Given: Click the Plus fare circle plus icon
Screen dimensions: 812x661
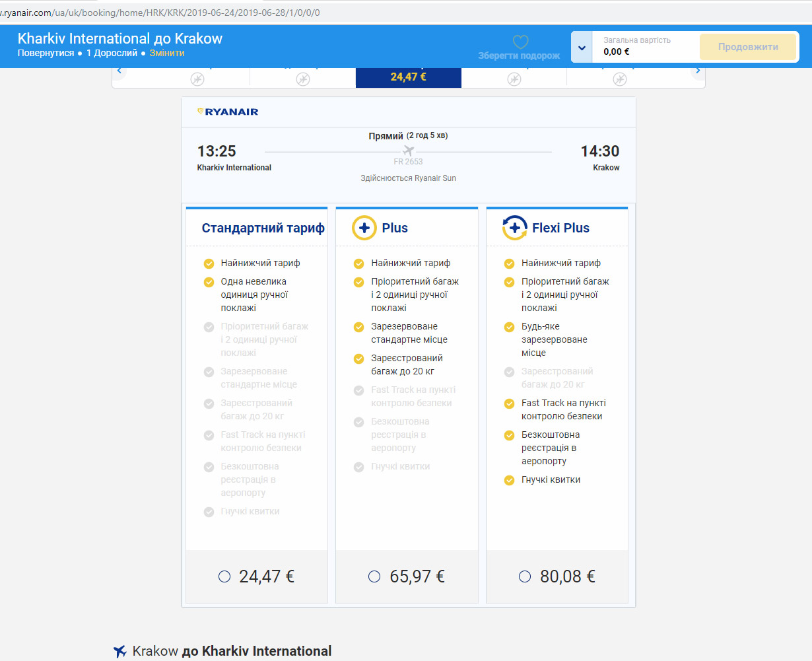Looking at the screenshot, I should [x=364, y=228].
